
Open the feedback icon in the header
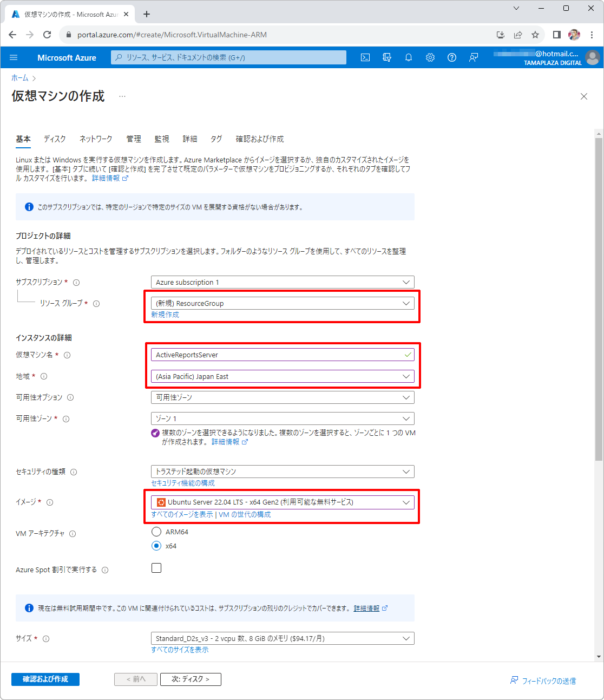point(474,57)
